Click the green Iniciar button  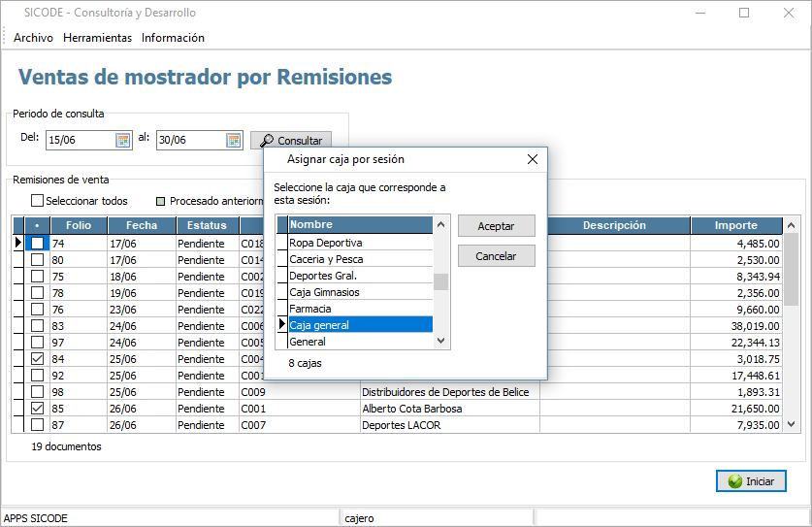(751, 480)
